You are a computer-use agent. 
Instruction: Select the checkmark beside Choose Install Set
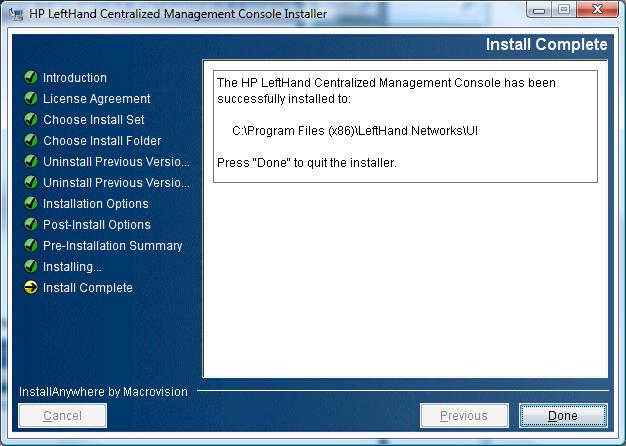click(x=31, y=120)
